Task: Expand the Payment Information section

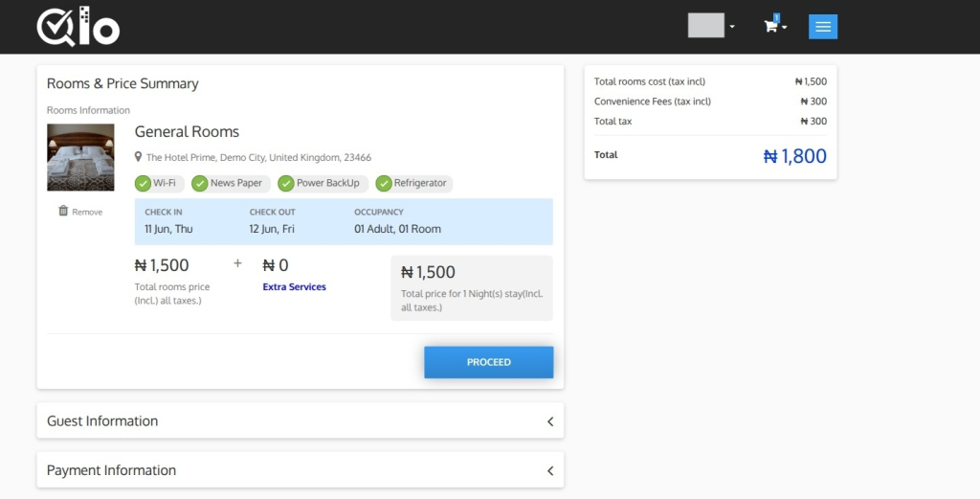Action: [300, 470]
